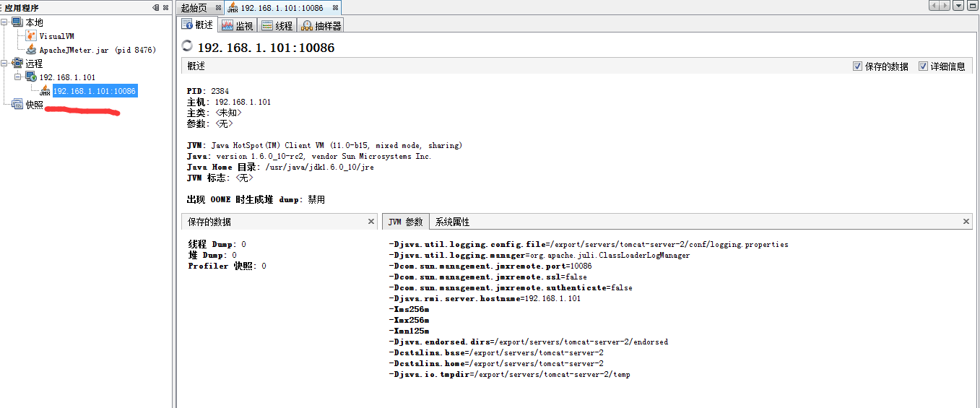Select the 远程 remote node label
980x408 pixels.
coord(34,64)
